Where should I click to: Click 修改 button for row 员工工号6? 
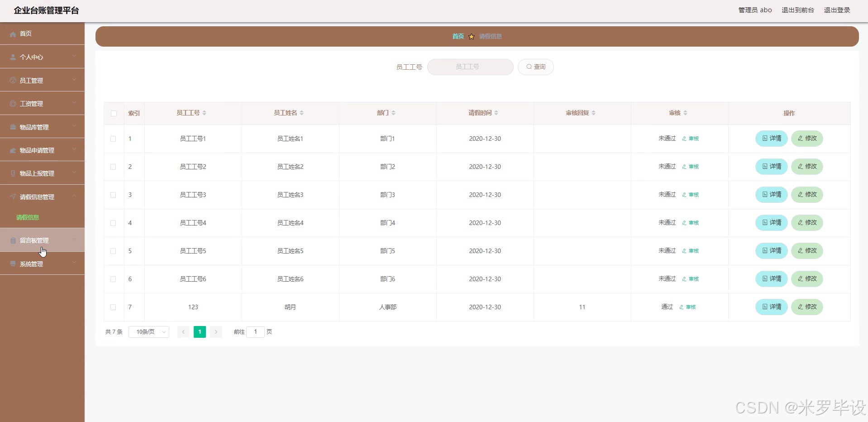click(x=807, y=279)
